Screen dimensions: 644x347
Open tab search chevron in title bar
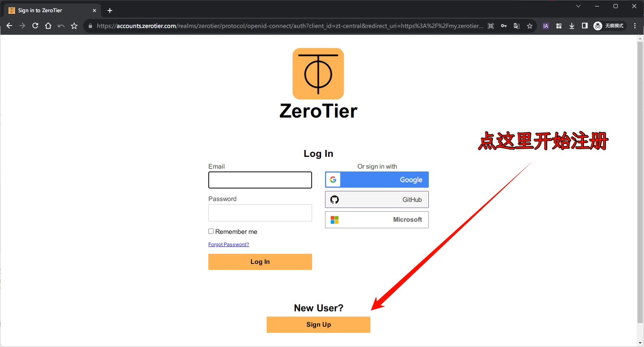pyautogui.click(x=578, y=6)
